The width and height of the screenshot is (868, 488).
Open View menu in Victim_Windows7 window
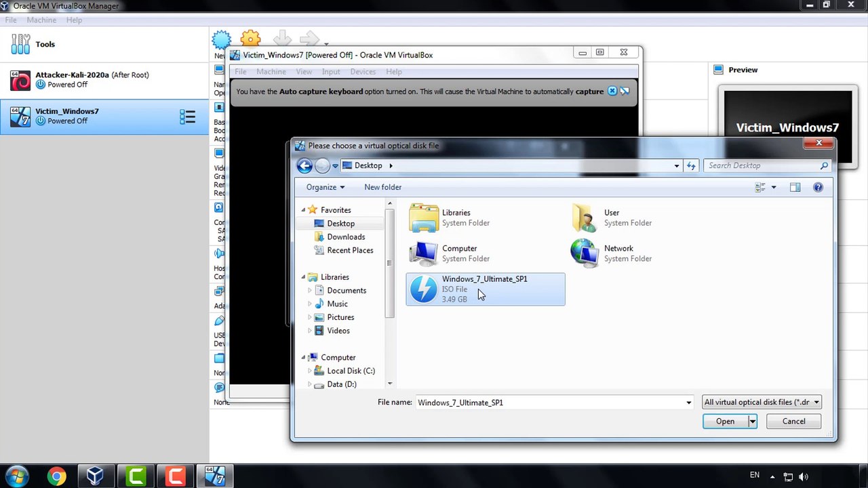304,72
